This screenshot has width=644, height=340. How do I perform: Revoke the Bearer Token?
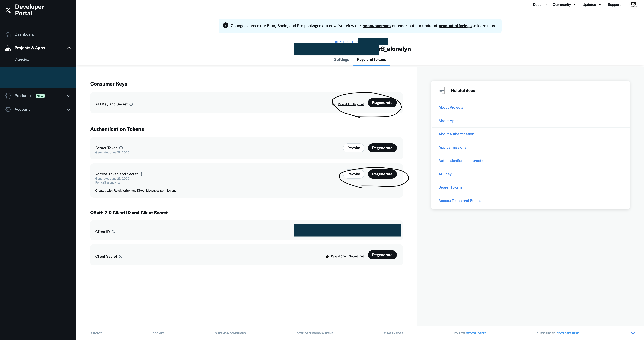pos(353,148)
